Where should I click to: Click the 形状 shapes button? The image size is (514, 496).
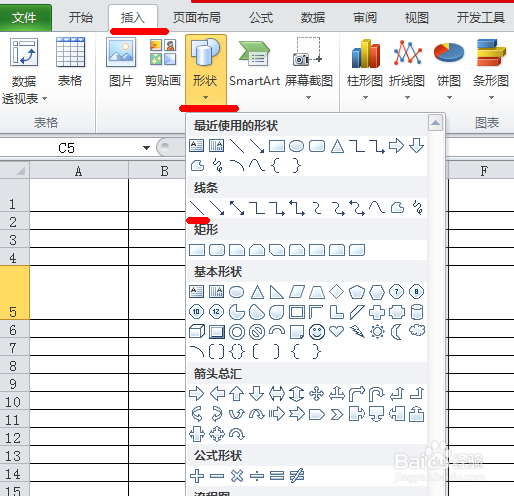click(206, 69)
